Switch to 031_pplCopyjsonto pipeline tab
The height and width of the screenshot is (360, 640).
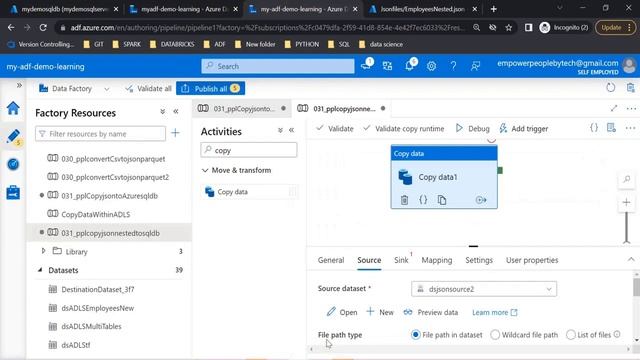(x=242, y=109)
